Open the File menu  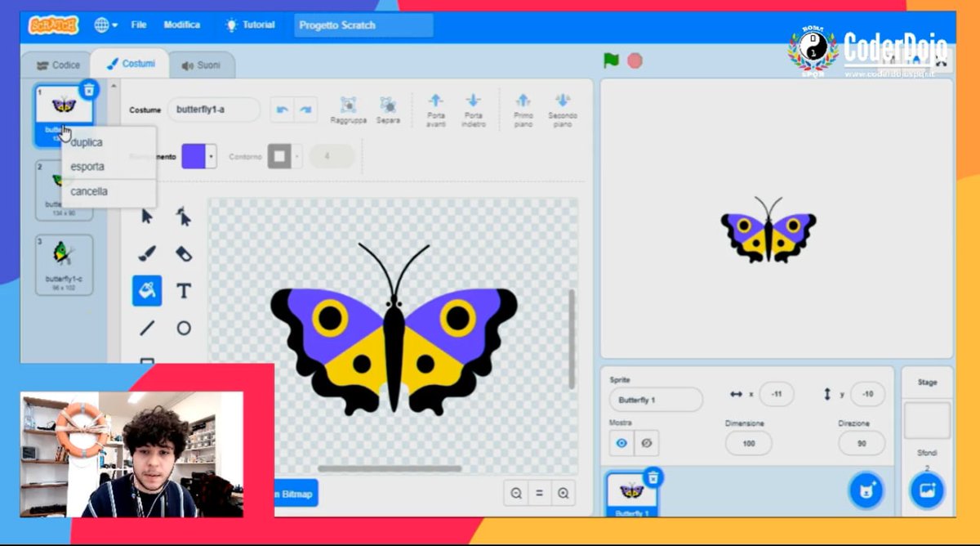pyautogui.click(x=139, y=25)
